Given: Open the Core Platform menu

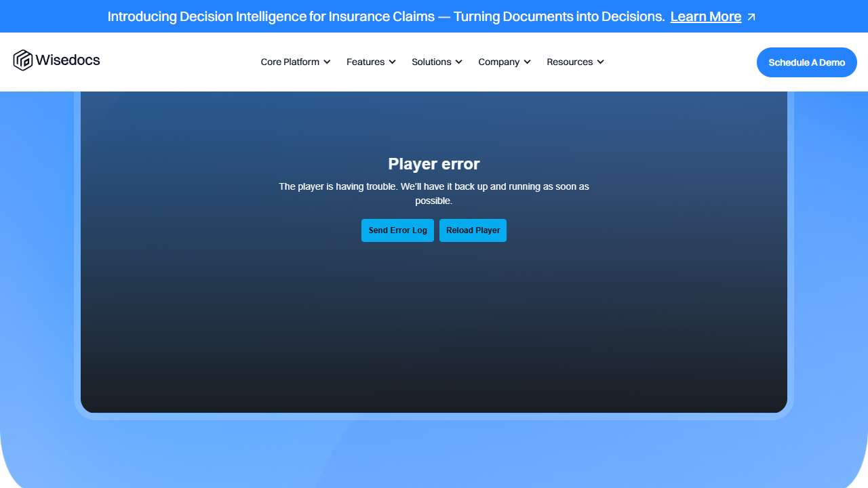Looking at the screenshot, I should click(290, 62).
